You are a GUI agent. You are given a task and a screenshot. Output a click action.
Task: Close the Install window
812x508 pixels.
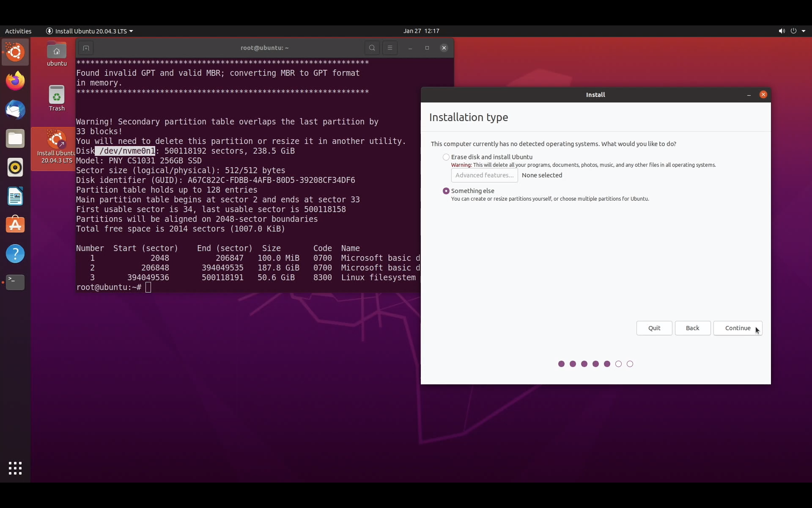pos(763,95)
